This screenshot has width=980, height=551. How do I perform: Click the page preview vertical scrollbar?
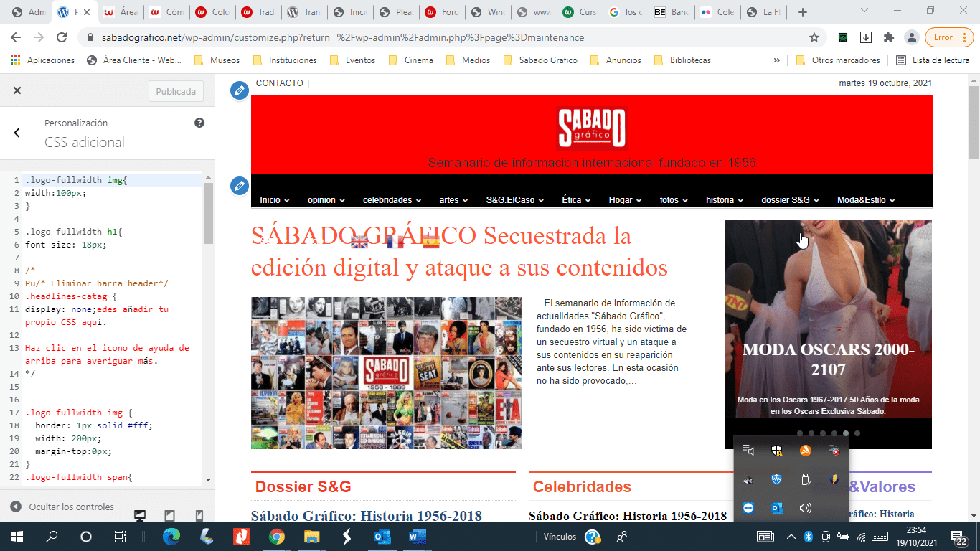[974, 122]
